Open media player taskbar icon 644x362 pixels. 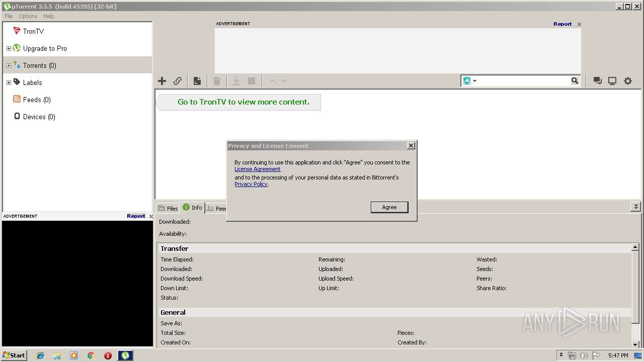(x=74, y=355)
